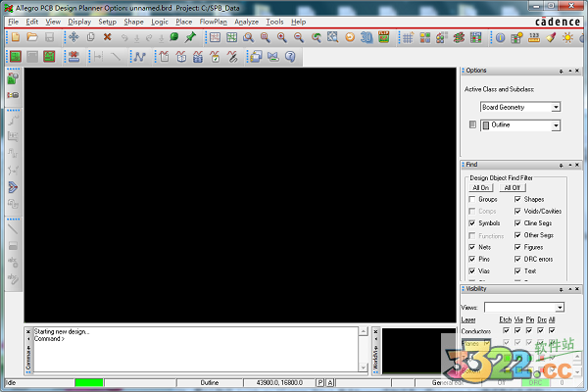588x392 pixels.
Task: Click the Zoom In magnifier icon
Action: tap(282, 37)
